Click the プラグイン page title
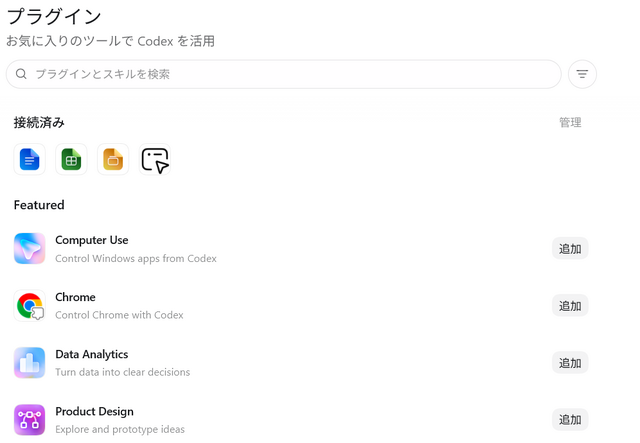 point(54,17)
